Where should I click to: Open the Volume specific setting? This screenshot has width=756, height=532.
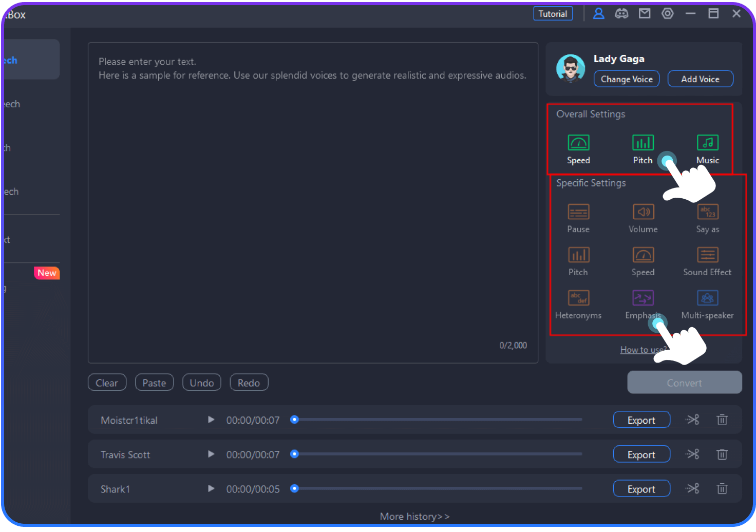[643, 218]
